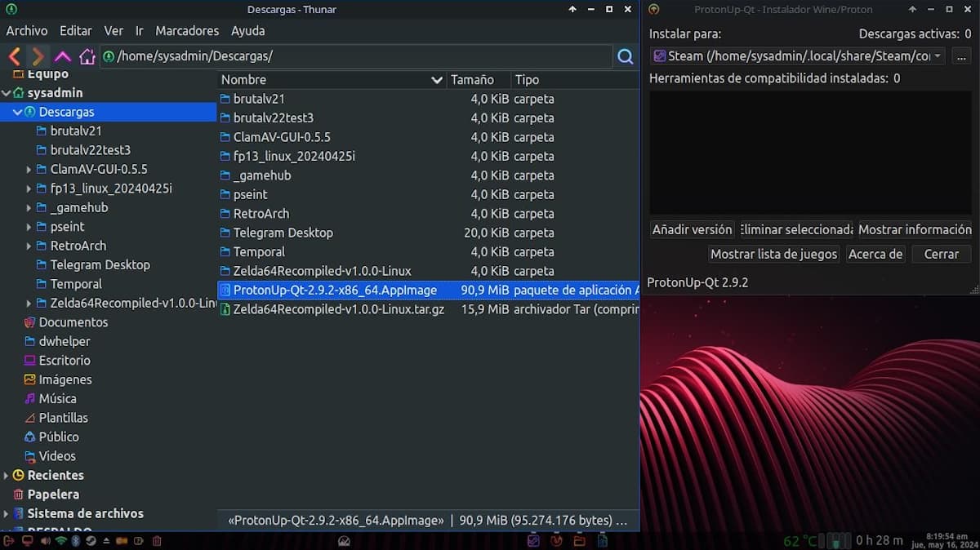Collapse the Descargas tree node
Viewport: 980px width, 550px height.
(17, 112)
